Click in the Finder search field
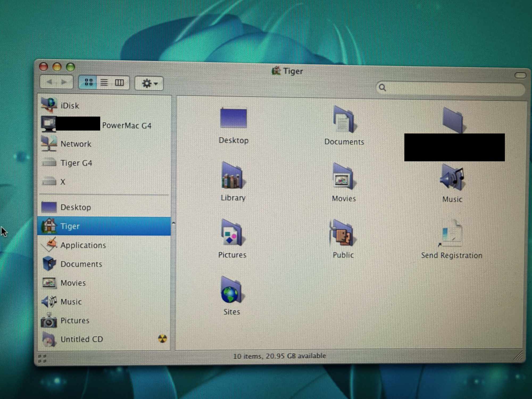The width and height of the screenshot is (532, 399). pyautogui.click(x=452, y=88)
